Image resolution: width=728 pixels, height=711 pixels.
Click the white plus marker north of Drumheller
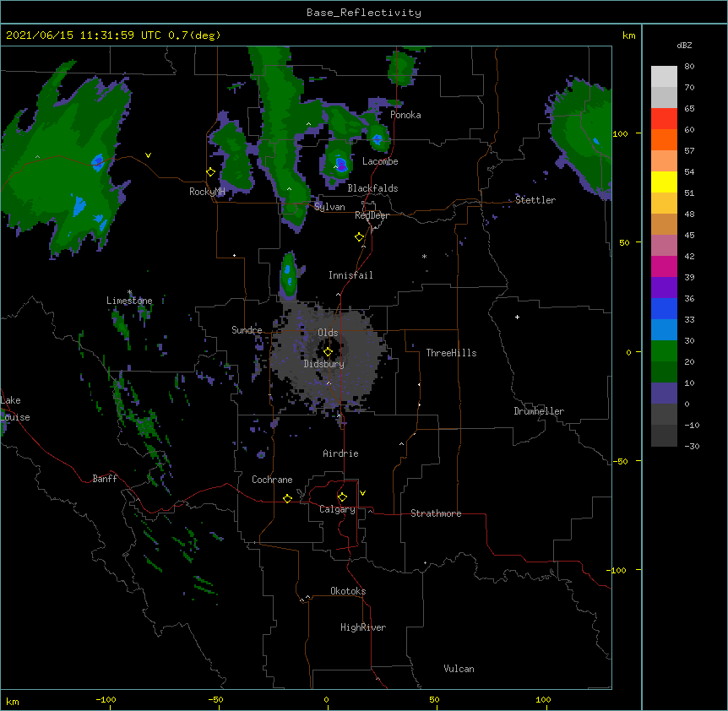pyautogui.click(x=517, y=317)
